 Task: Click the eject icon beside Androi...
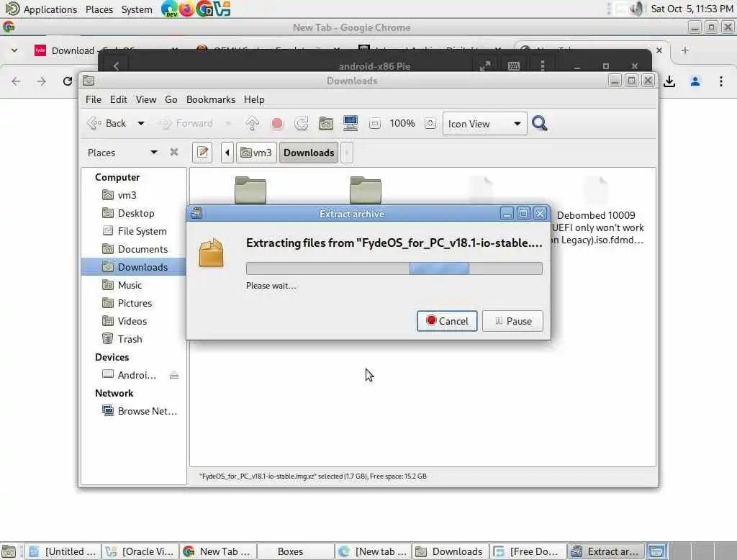174,375
